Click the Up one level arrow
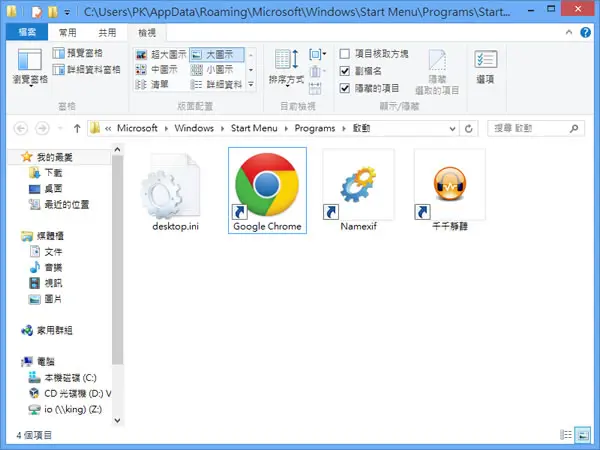This screenshot has height=450, width=600. point(77,129)
